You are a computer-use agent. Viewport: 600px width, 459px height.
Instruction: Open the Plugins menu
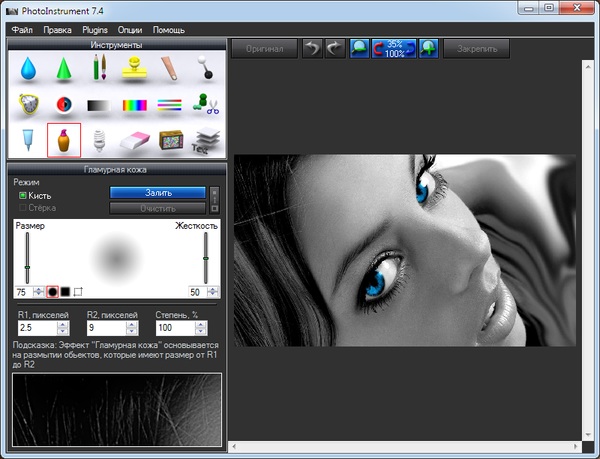click(x=95, y=31)
